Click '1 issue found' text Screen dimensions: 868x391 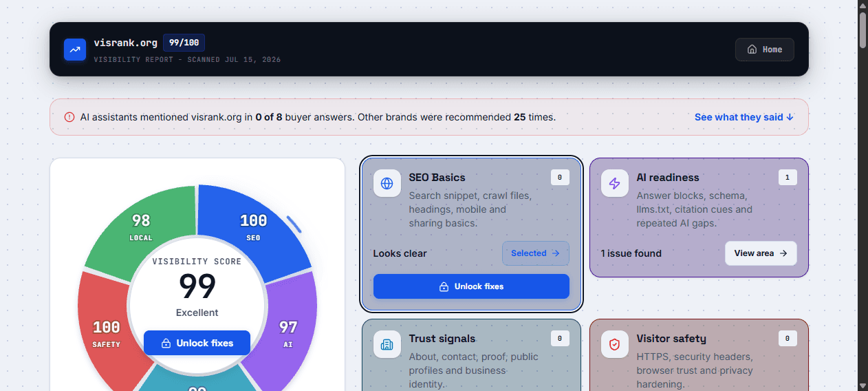click(631, 253)
